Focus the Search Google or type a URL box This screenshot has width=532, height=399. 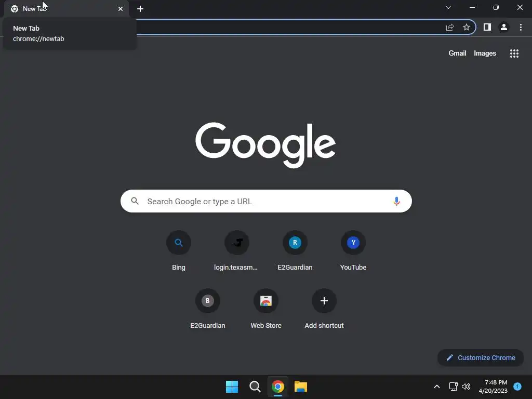(266, 201)
